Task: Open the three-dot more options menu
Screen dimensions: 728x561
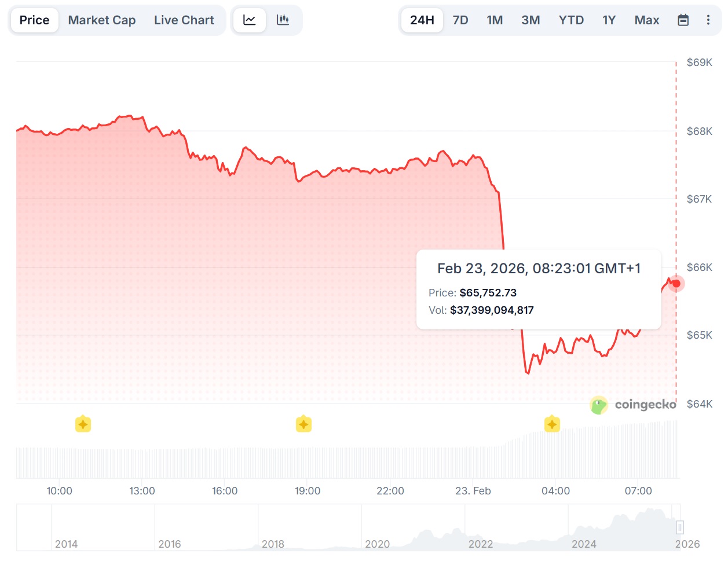Action: (x=708, y=20)
